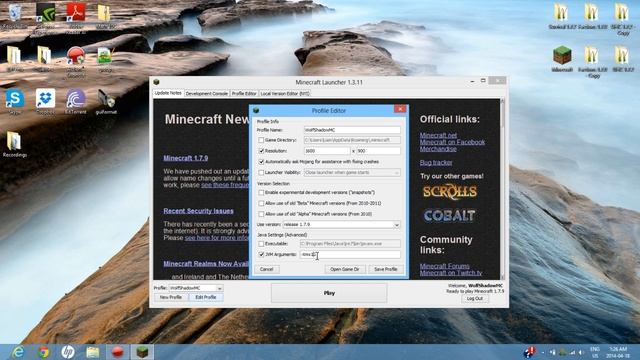Click the Edit Profile button

pos(206,297)
